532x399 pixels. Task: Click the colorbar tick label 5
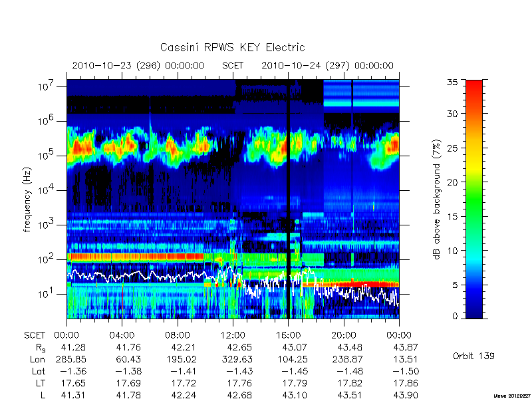click(x=455, y=285)
